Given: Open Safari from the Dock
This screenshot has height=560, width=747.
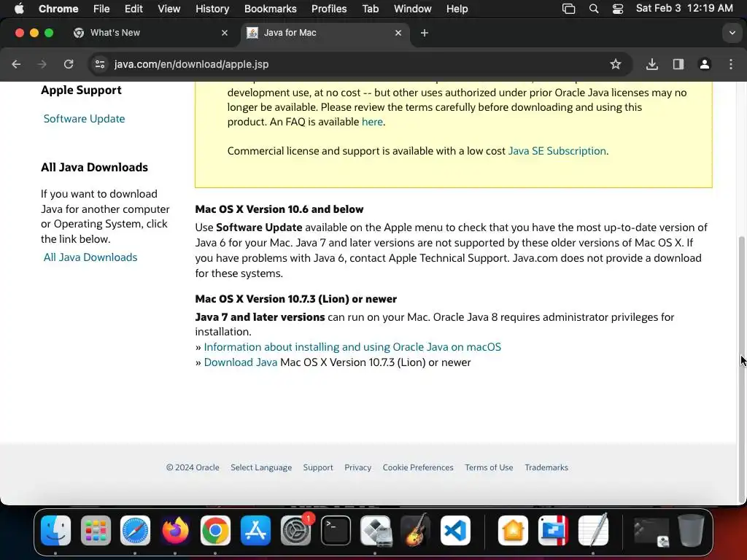Looking at the screenshot, I should [135, 531].
